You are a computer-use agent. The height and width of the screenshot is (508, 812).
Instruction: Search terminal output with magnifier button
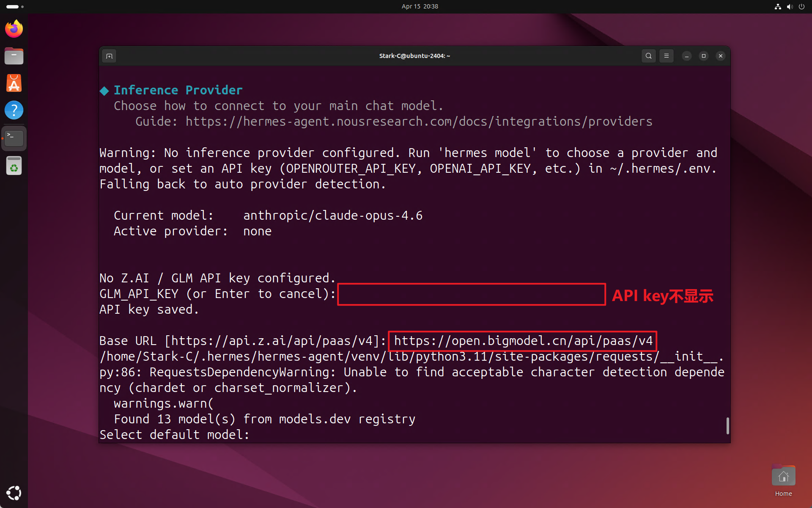648,56
